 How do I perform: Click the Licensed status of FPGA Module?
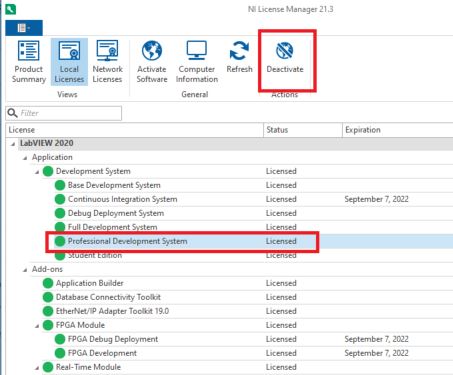[x=281, y=325]
